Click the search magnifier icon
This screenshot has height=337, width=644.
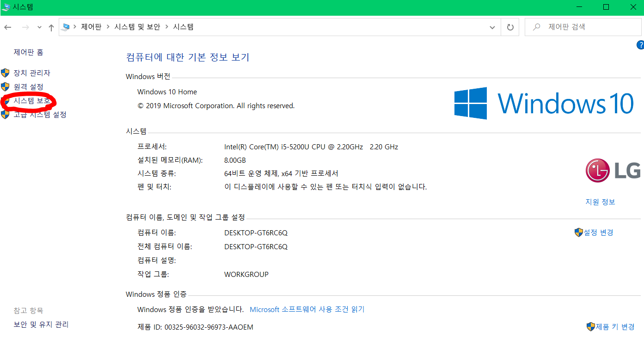(x=537, y=27)
